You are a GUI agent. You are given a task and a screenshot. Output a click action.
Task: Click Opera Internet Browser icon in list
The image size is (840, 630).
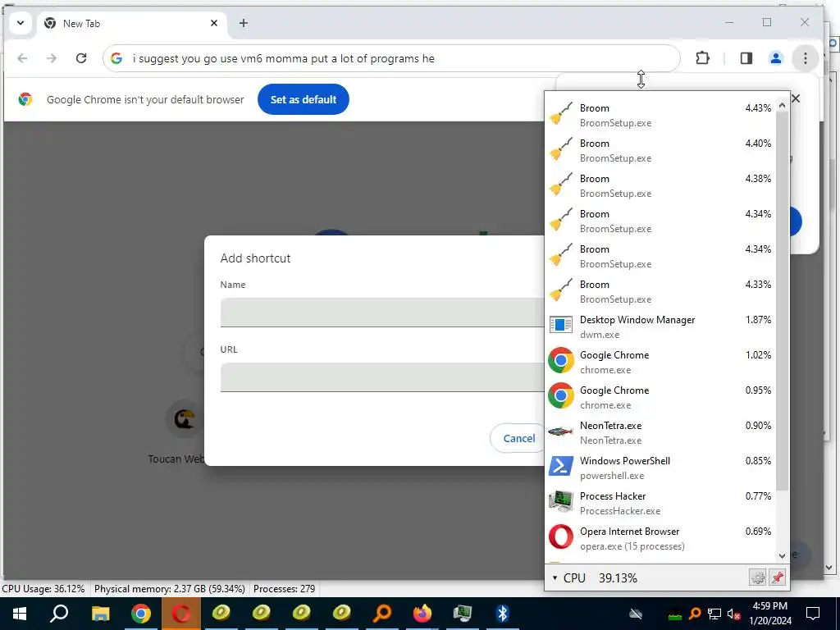[561, 537]
